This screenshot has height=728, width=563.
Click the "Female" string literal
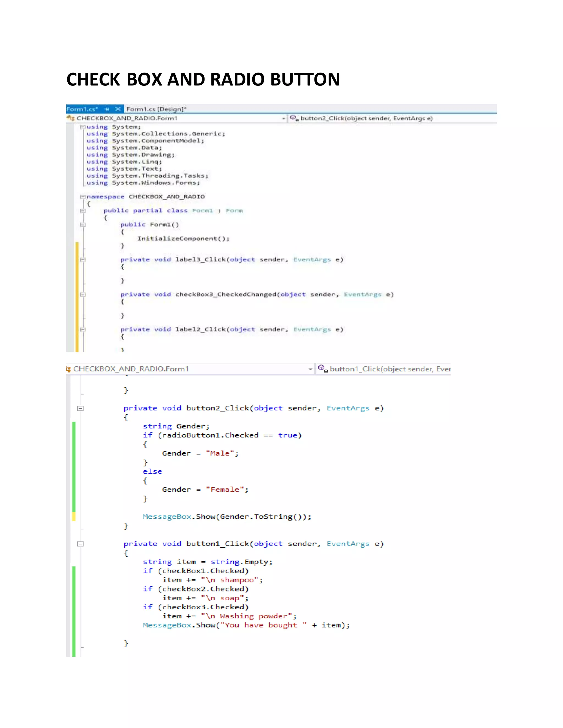tap(225, 490)
